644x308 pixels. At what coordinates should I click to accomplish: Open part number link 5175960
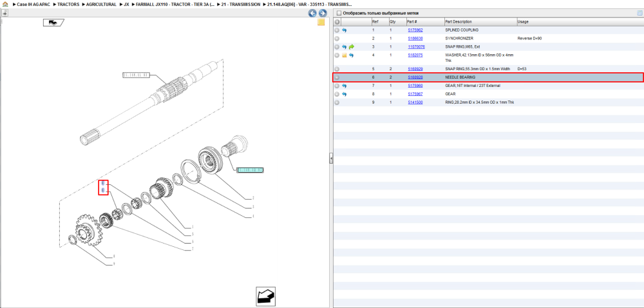pyautogui.click(x=415, y=86)
